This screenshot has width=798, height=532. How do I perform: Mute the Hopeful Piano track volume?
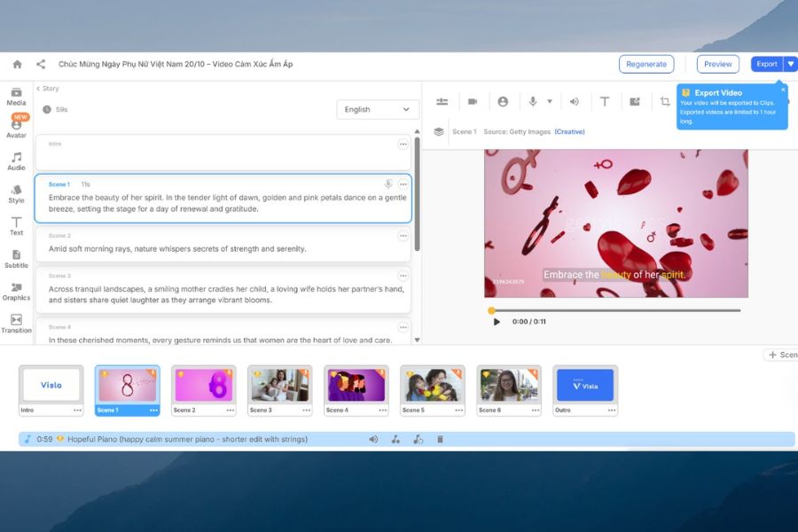click(373, 440)
